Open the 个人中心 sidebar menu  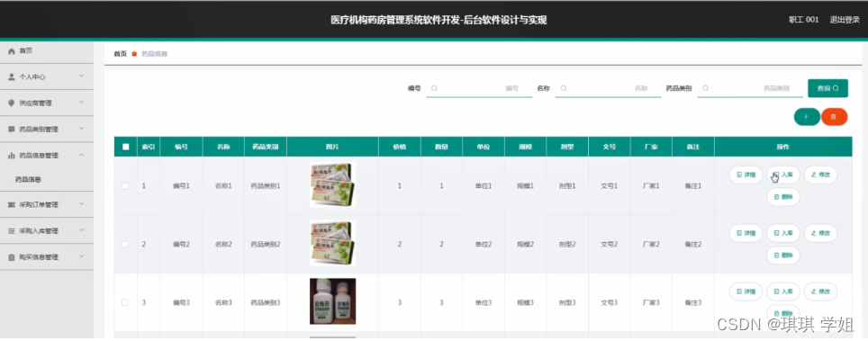47,77
